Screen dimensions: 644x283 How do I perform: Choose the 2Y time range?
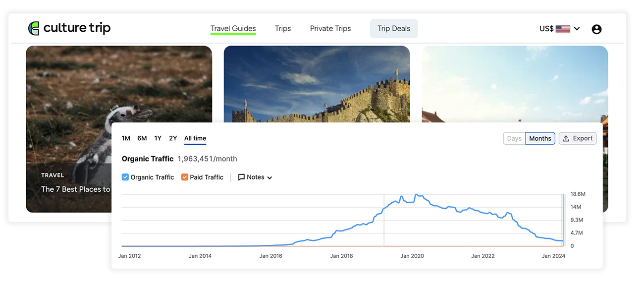pos(173,138)
